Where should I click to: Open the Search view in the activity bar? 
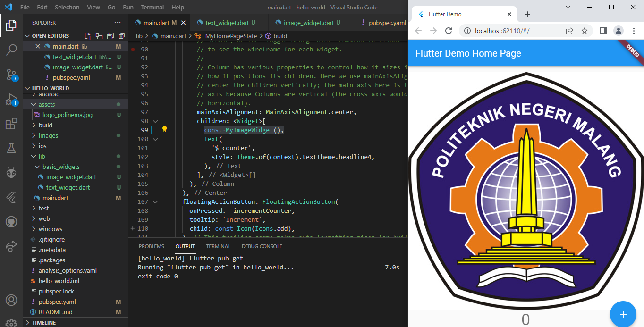pos(11,49)
